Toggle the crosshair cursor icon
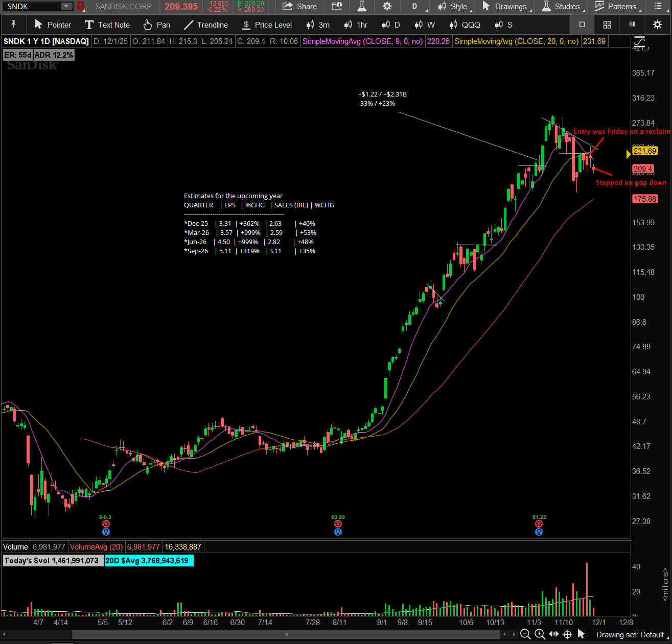This screenshot has height=644, width=672. [567, 634]
